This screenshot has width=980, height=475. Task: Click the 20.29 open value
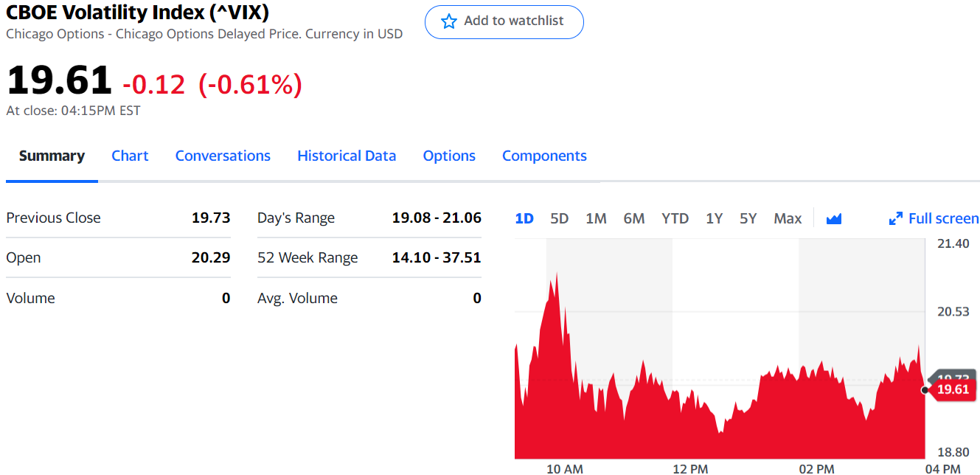[211, 257]
